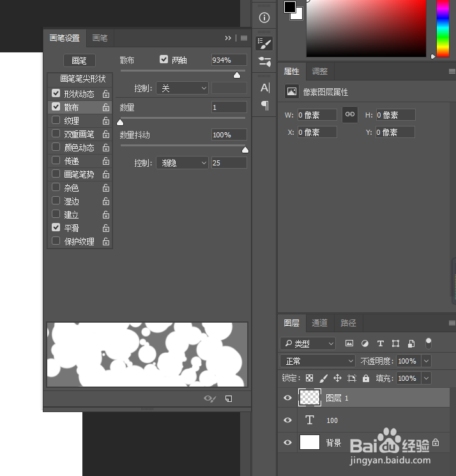This screenshot has width=456, height=476.
Task: Open the count jitter 控制 dropdown 渐隐
Action: 183,163
